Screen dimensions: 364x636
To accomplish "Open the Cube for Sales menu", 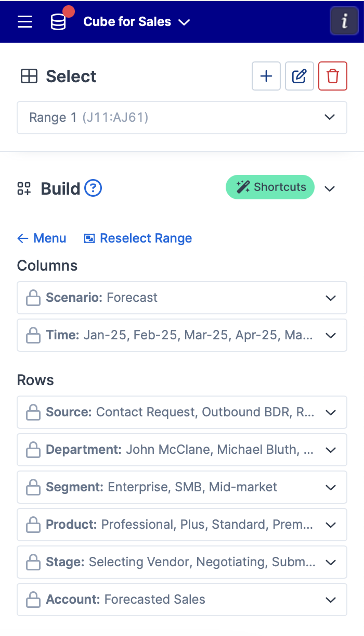I will click(137, 22).
